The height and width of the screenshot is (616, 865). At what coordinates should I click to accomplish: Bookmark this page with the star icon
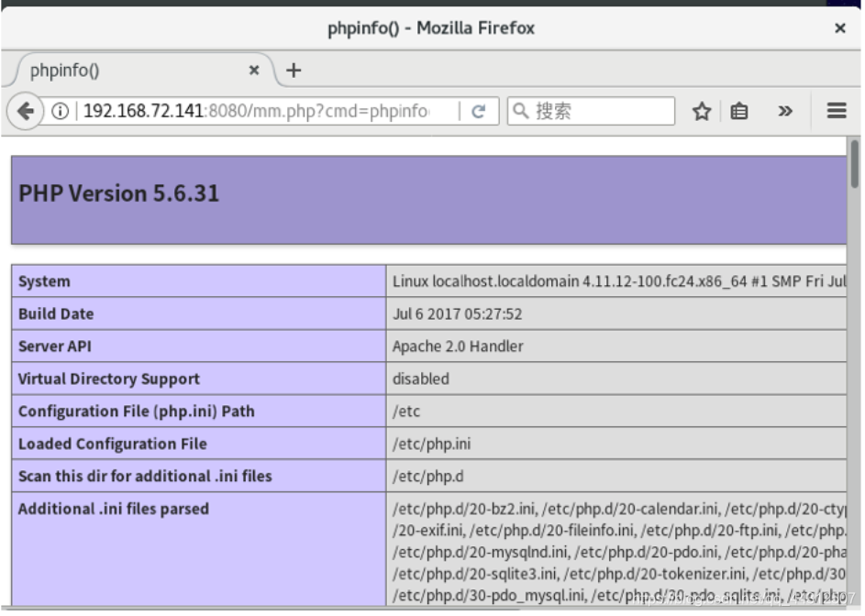[x=702, y=112]
